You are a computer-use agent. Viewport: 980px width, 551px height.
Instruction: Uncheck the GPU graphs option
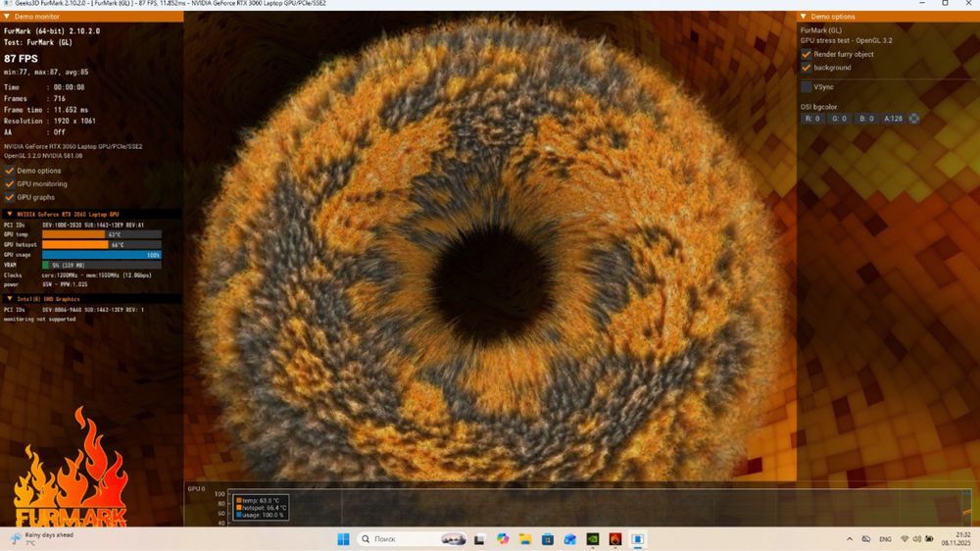10,197
